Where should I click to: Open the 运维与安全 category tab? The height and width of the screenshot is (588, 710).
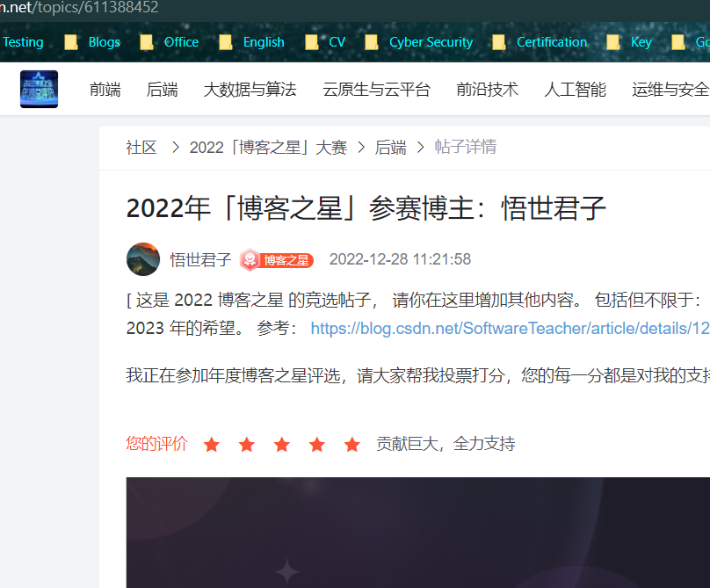point(670,90)
